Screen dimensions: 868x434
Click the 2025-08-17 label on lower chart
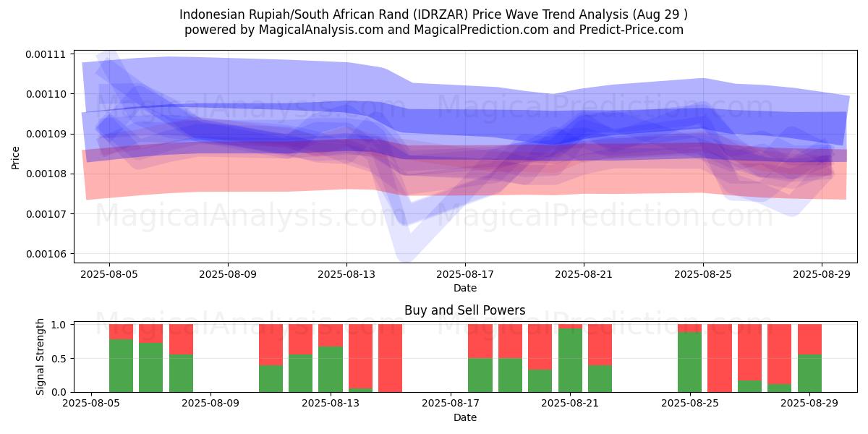click(451, 404)
